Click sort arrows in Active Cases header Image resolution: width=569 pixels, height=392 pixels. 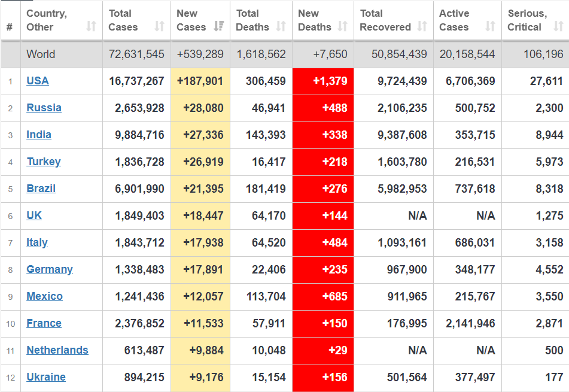click(x=490, y=26)
